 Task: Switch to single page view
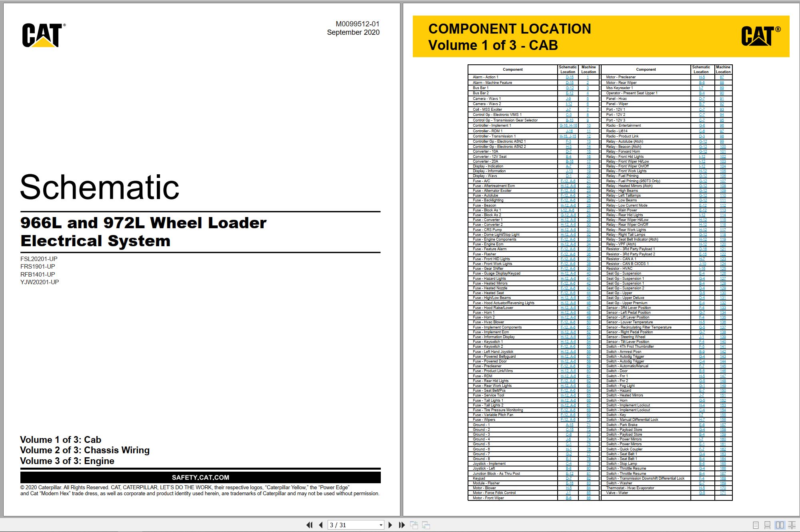(x=756, y=525)
